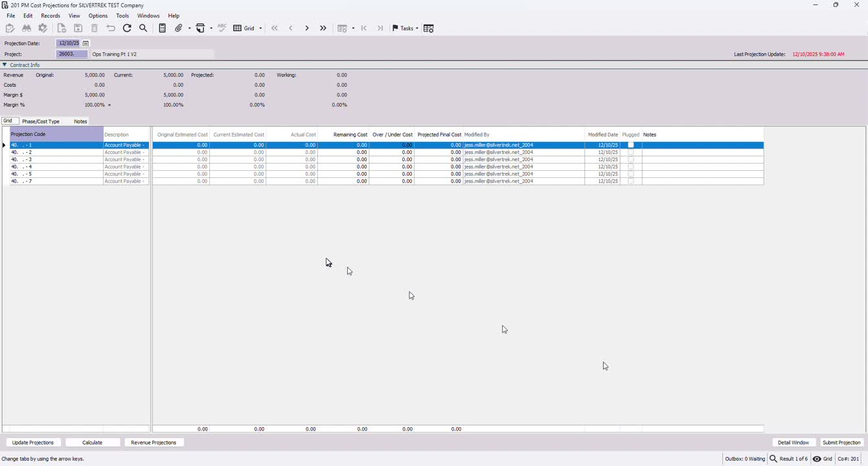Image resolution: width=868 pixels, height=466 pixels.
Task: Open the Options menu
Action: [x=98, y=16]
